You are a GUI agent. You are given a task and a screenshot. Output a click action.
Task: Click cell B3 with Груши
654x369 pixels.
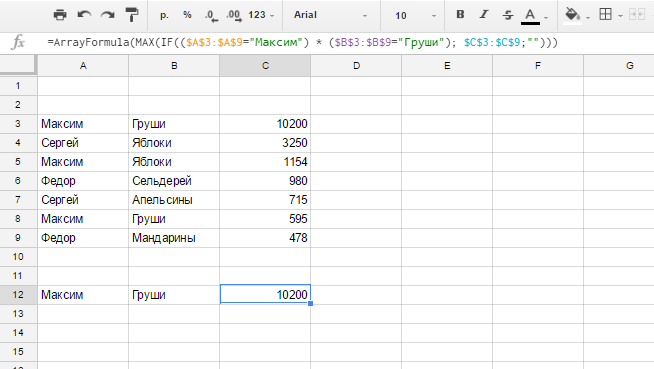pyautogui.click(x=174, y=124)
